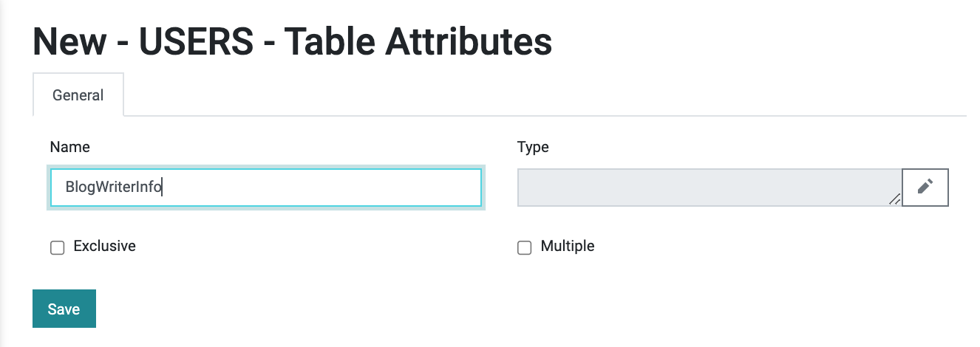Image resolution: width=980 pixels, height=347 pixels.
Task: Click the word New in the heading
Action: pyautogui.click(x=69, y=43)
